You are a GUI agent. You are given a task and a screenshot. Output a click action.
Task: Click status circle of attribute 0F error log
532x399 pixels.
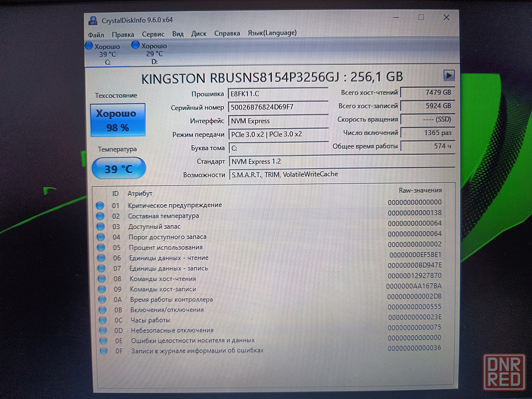pos(103,351)
